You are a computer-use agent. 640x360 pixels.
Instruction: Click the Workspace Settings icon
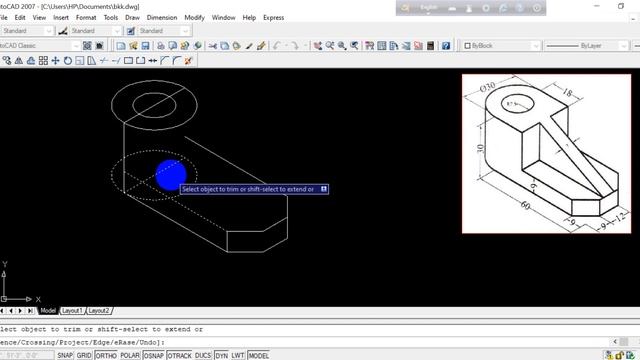[87, 46]
